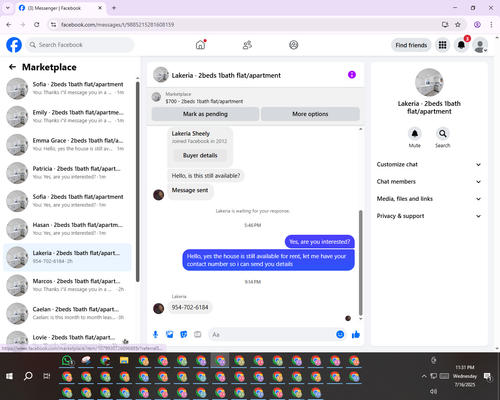
Task: Open Chrome three-dot menu
Action: 491,25
